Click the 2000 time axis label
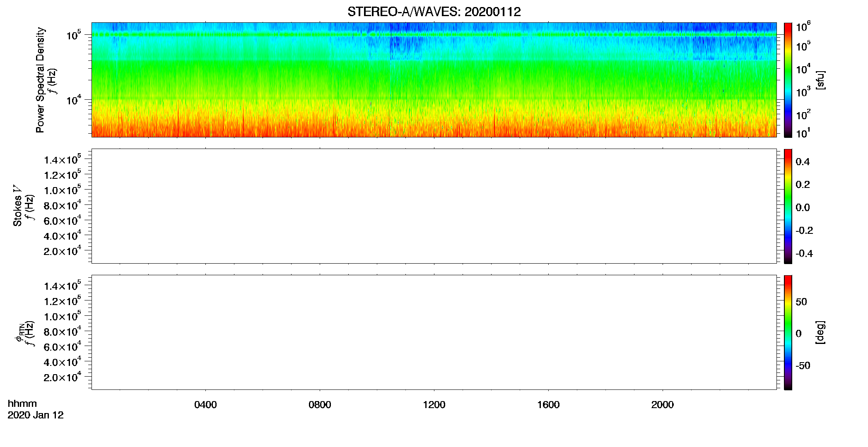 pos(663,405)
